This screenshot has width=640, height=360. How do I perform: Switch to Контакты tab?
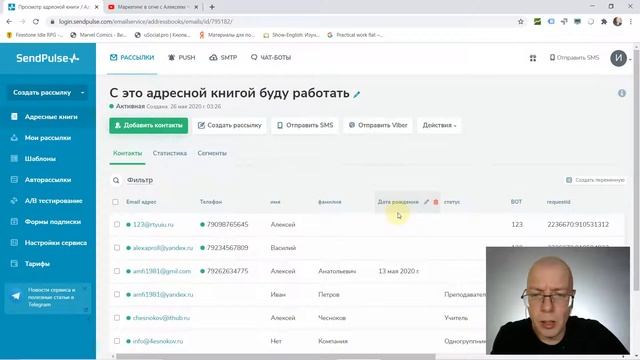(127, 153)
